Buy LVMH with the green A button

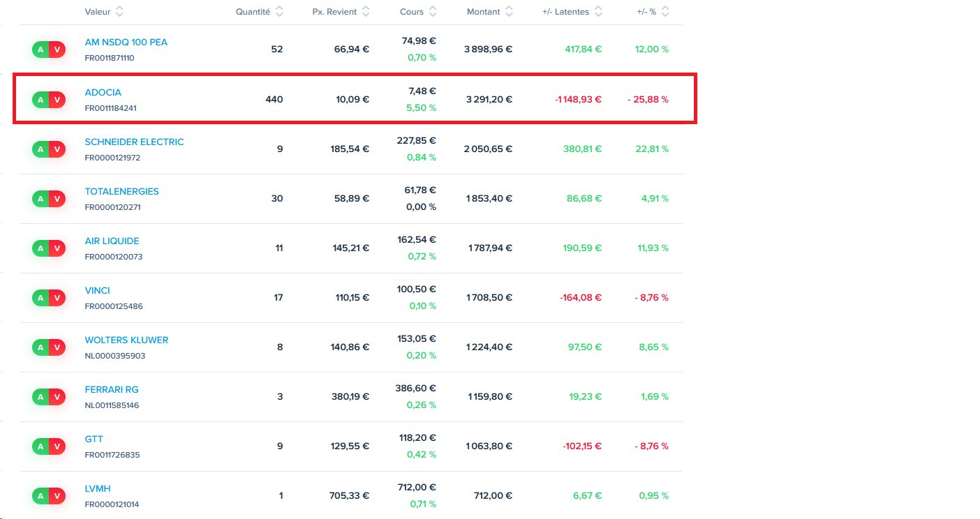(40, 496)
